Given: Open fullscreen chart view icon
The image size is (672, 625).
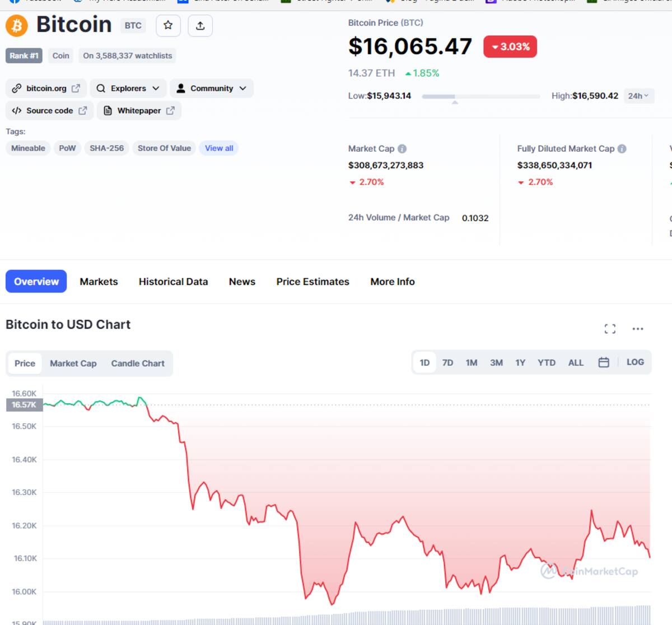Looking at the screenshot, I should click(610, 329).
